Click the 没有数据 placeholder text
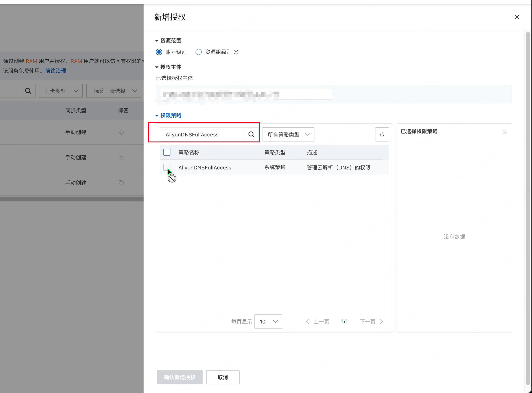 pyautogui.click(x=454, y=237)
